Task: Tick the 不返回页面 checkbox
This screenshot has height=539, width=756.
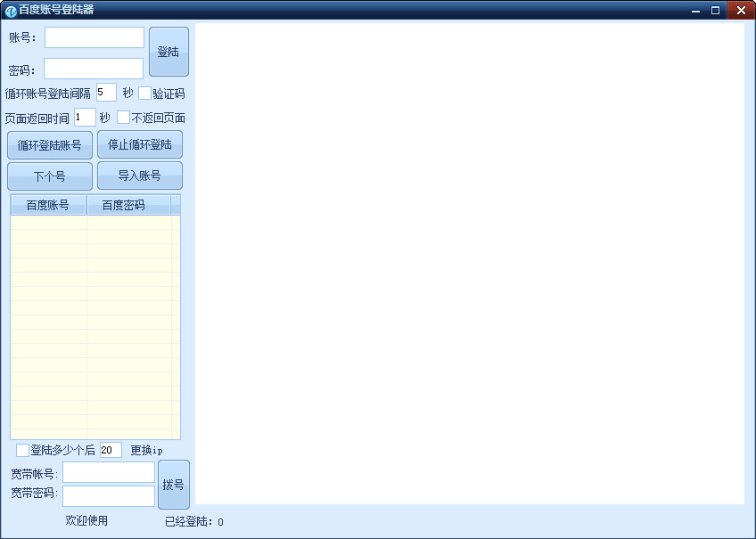Action: pos(123,117)
